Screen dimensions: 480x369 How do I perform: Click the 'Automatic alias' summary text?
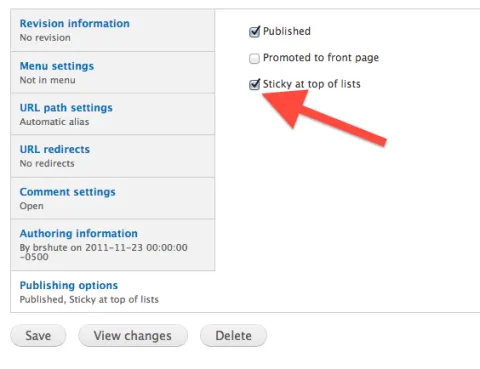[x=54, y=122]
